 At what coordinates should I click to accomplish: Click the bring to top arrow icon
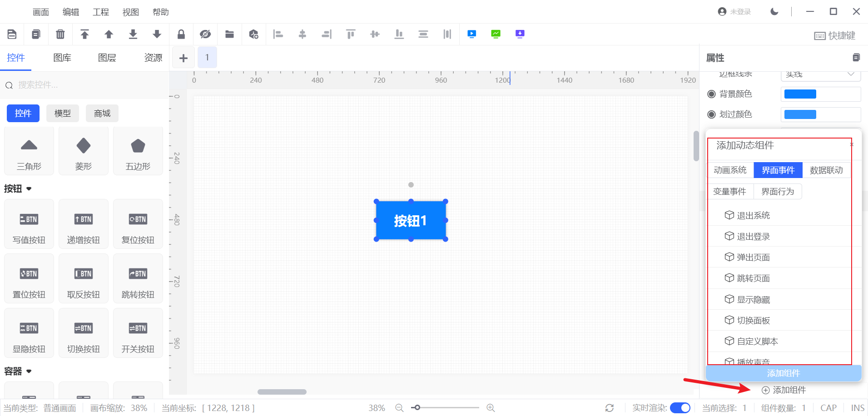(84, 34)
